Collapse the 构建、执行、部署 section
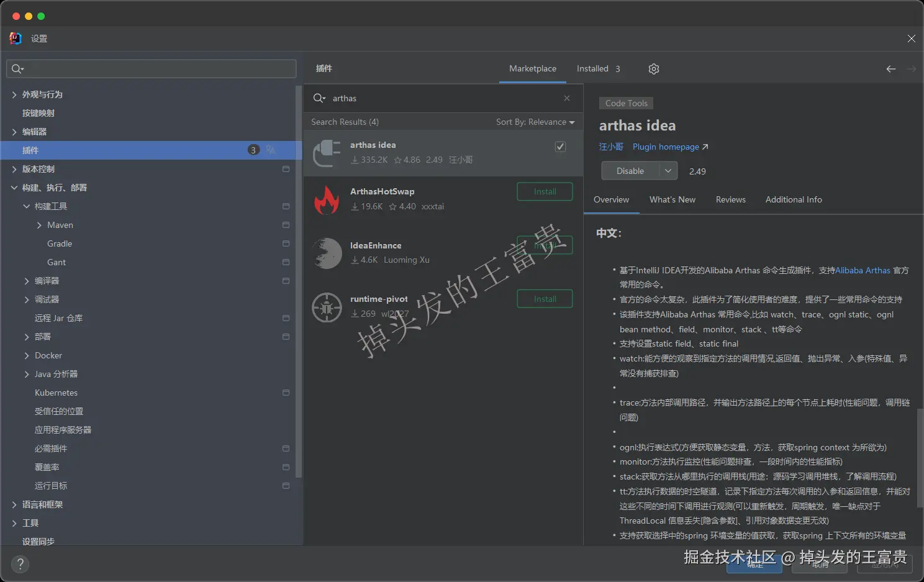Image resolution: width=924 pixels, height=582 pixels. pyautogui.click(x=14, y=188)
